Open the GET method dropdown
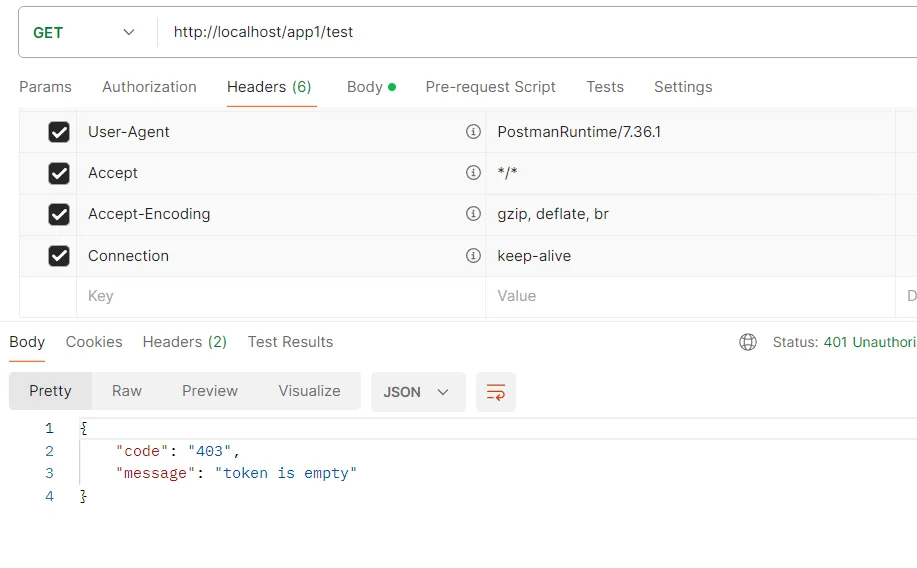Viewport: 917px width, 568px height. click(85, 32)
